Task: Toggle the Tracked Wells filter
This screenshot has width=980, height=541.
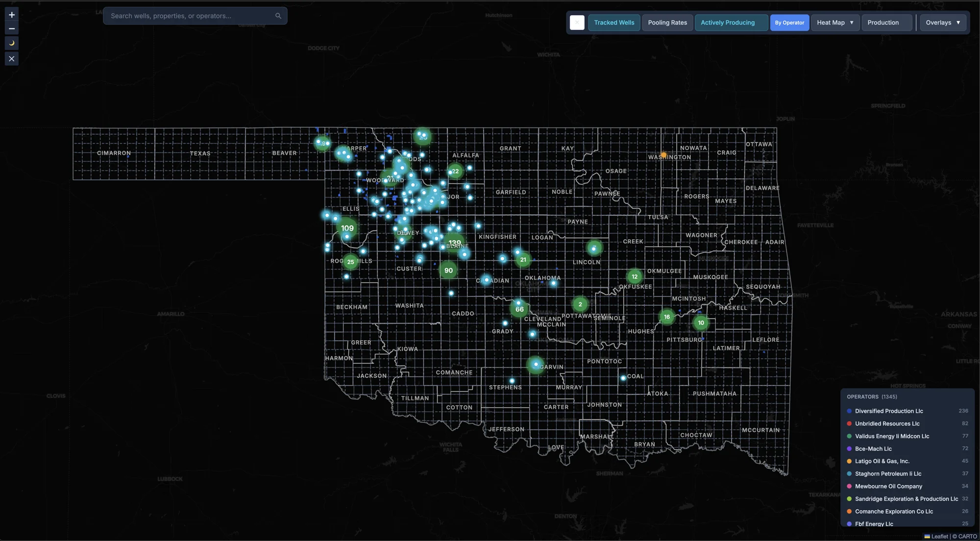Action: pyautogui.click(x=614, y=22)
